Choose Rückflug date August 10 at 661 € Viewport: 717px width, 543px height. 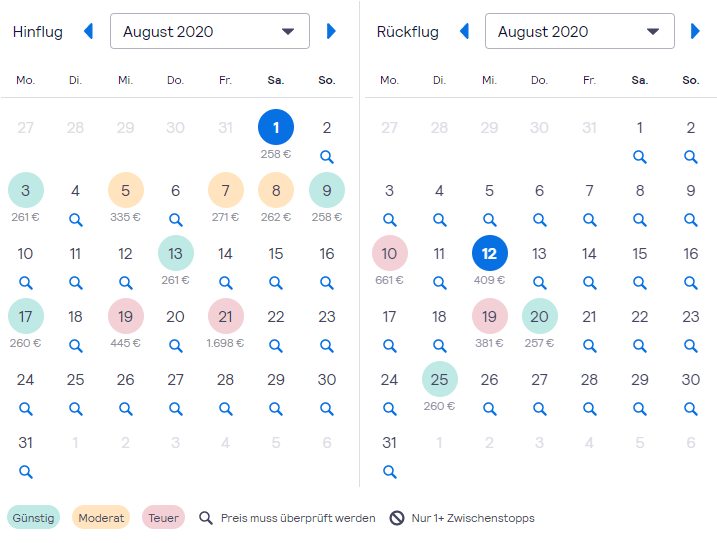coord(390,254)
